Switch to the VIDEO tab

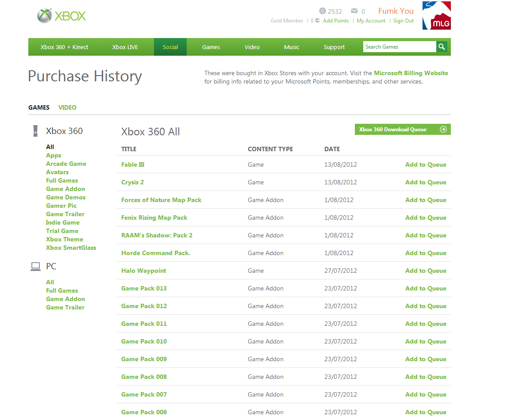(x=67, y=107)
